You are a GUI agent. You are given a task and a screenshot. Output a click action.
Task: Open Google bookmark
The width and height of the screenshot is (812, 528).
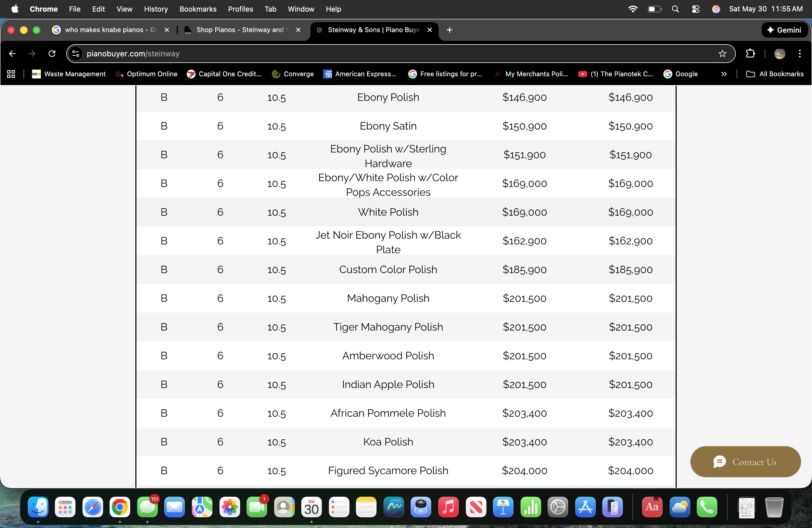681,74
